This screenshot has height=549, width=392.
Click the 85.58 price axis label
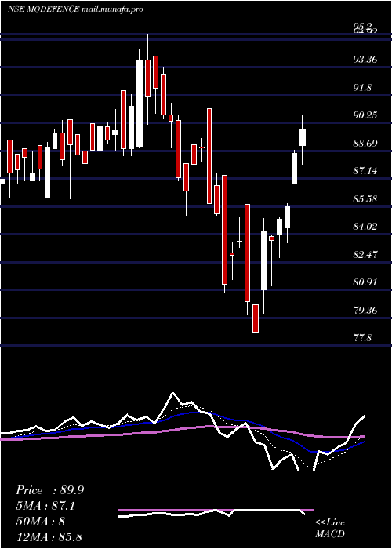(x=365, y=199)
